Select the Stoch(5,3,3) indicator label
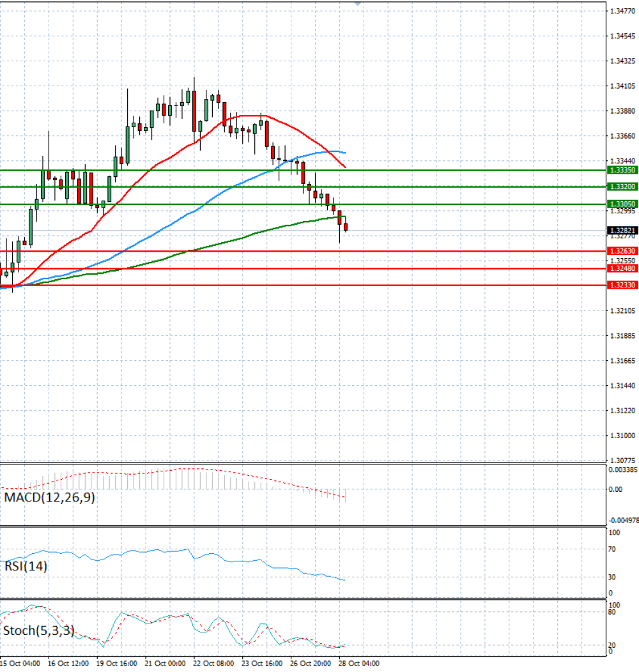The height and width of the screenshot is (672, 639). point(38,630)
